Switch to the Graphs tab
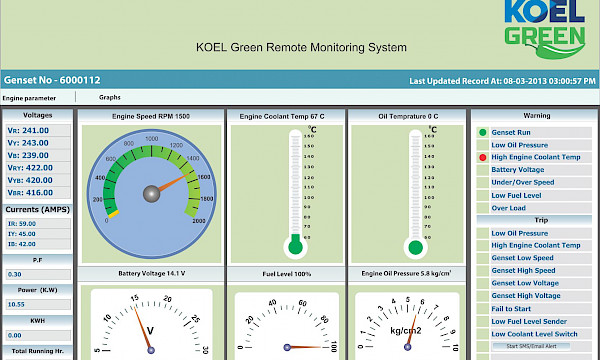 110,98
